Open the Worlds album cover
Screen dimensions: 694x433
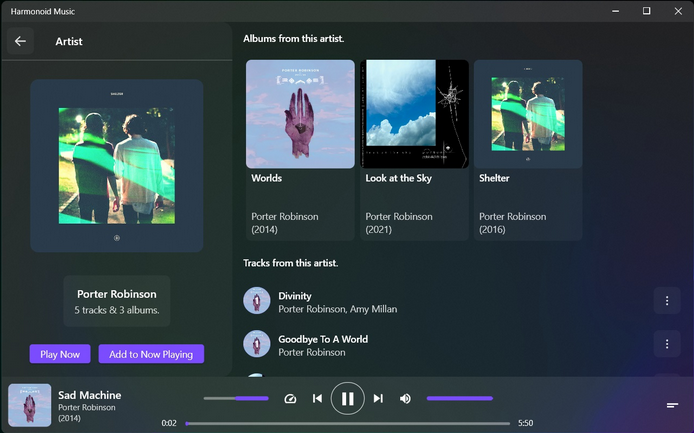point(300,114)
